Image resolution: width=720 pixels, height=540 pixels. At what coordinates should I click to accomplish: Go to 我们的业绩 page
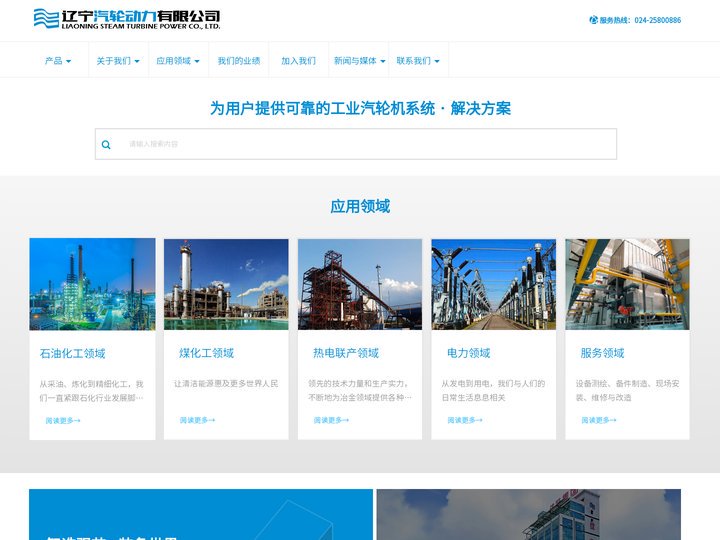(x=239, y=61)
